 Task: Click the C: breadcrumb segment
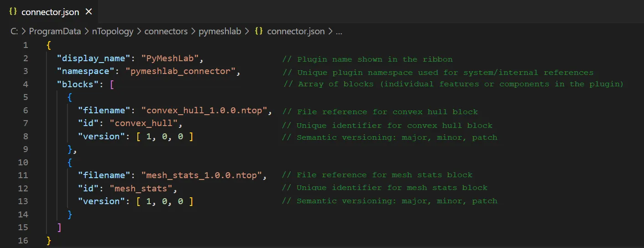click(x=14, y=32)
